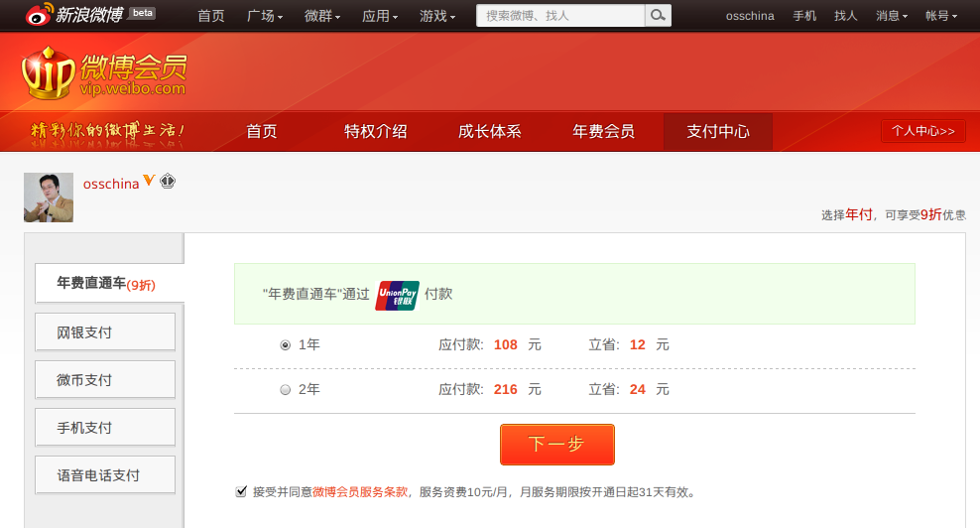The width and height of the screenshot is (980, 528).
Task: Open the 帐号 dropdown
Action: click(x=940, y=16)
